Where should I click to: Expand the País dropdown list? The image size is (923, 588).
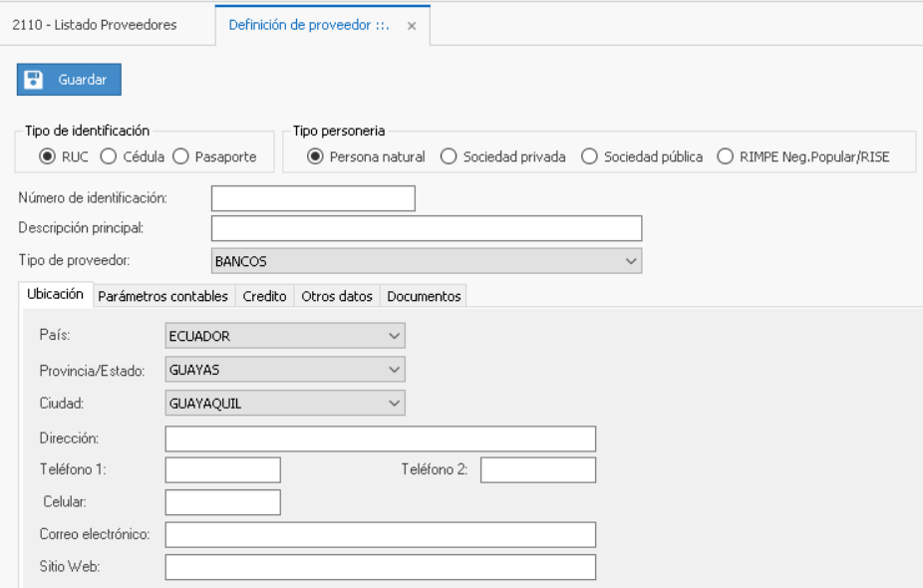click(394, 336)
